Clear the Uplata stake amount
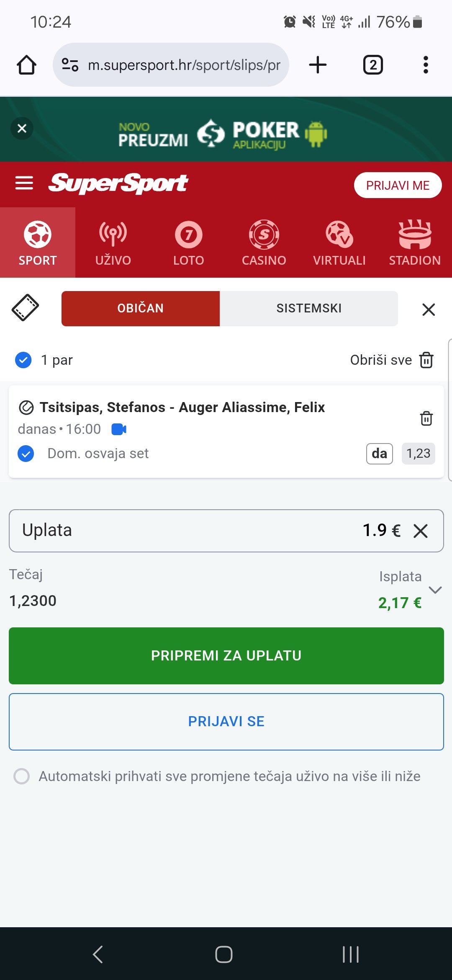The height and width of the screenshot is (980, 452). pos(421,531)
